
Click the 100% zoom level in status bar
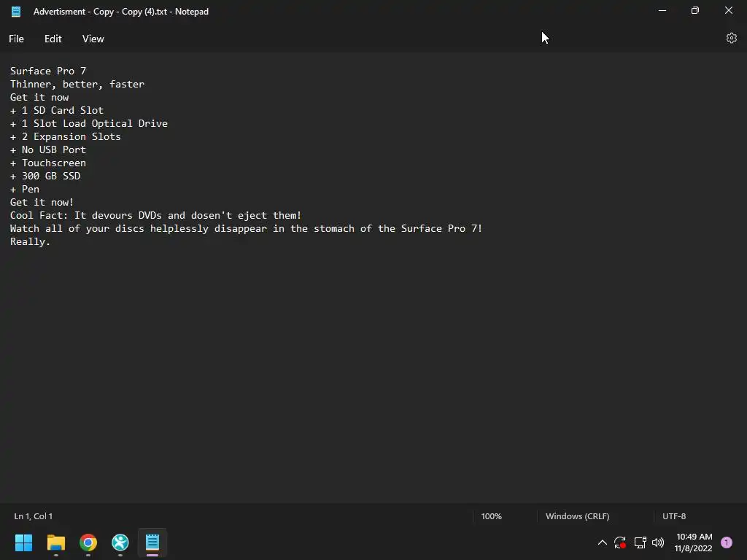pyautogui.click(x=491, y=516)
